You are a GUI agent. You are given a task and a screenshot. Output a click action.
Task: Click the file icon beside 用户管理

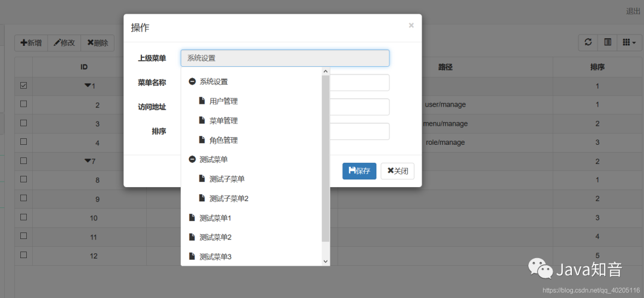click(202, 101)
